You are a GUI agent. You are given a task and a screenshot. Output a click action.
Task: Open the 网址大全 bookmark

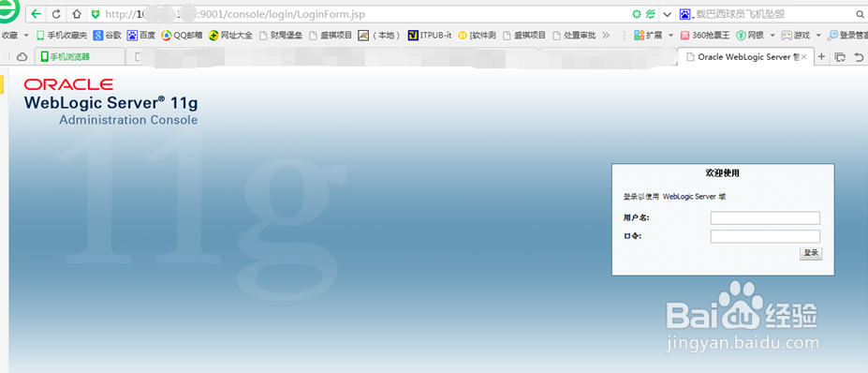click(231, 36)
